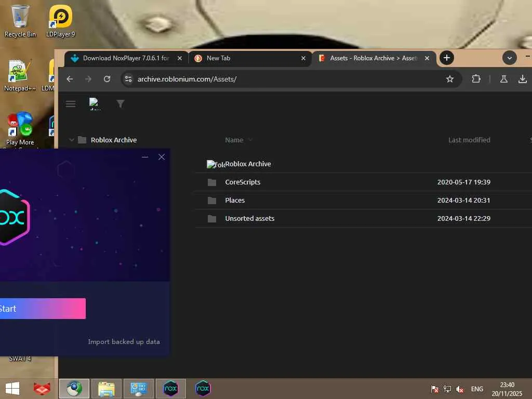Collapse the Roblox Archive tree node chevron

[x=71, y=140]
